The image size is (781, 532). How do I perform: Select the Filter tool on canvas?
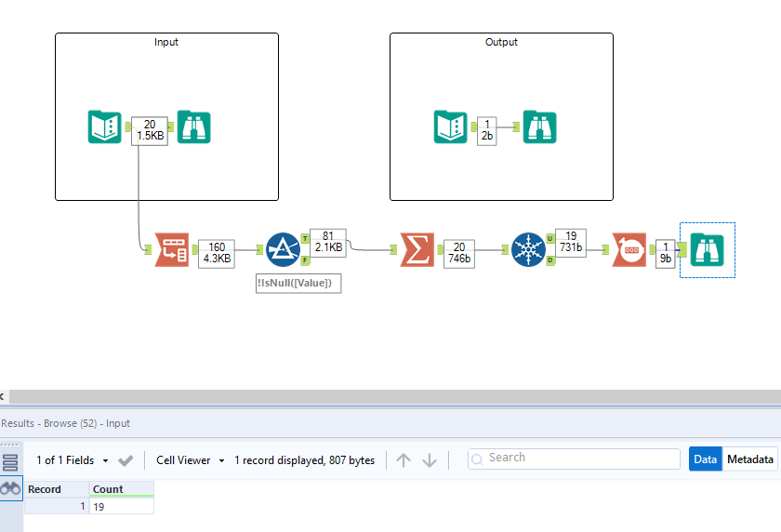click(283, 249)
